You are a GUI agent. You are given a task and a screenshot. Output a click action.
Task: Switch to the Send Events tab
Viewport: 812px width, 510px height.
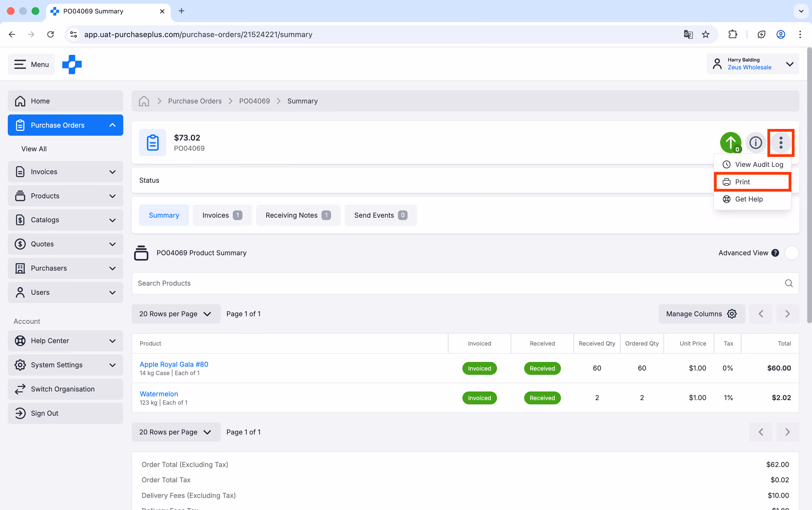click(381, 215)
